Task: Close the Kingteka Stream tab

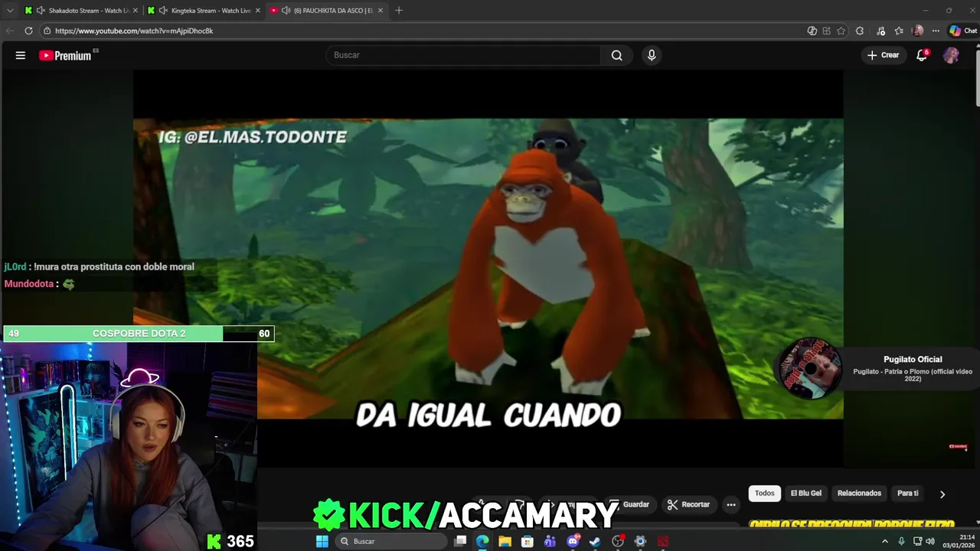Action: coord(257,11)
